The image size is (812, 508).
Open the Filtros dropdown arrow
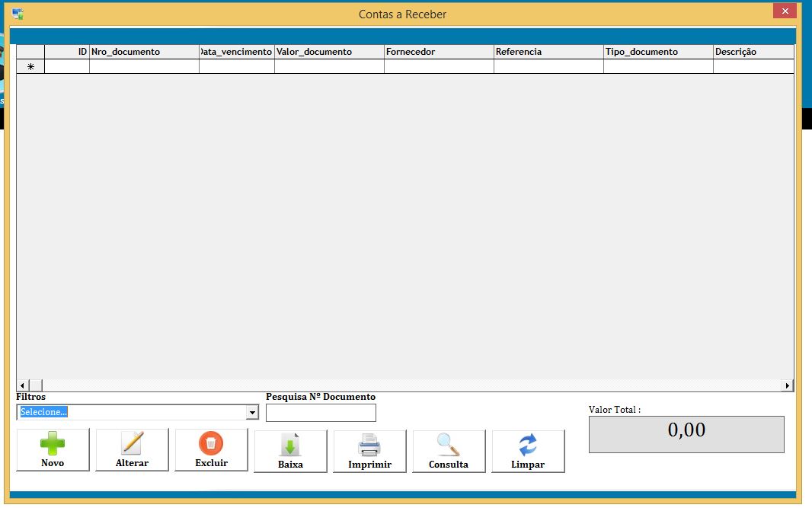[252, 413]
